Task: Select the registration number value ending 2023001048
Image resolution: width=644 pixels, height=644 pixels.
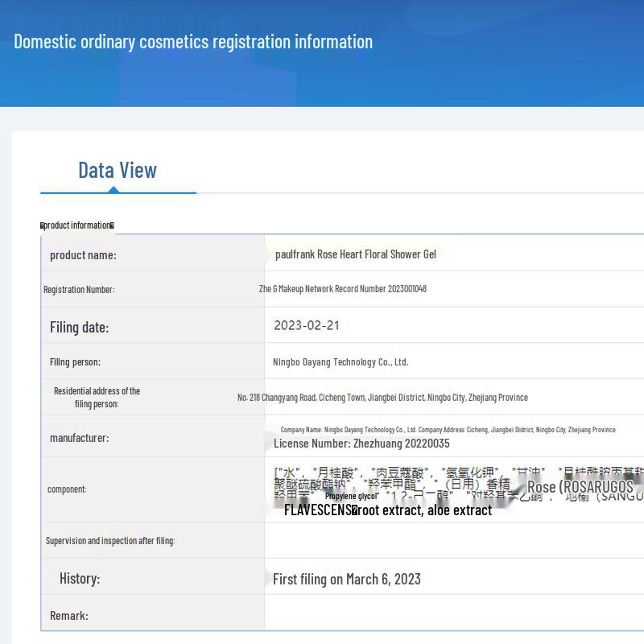Action: 342,289
